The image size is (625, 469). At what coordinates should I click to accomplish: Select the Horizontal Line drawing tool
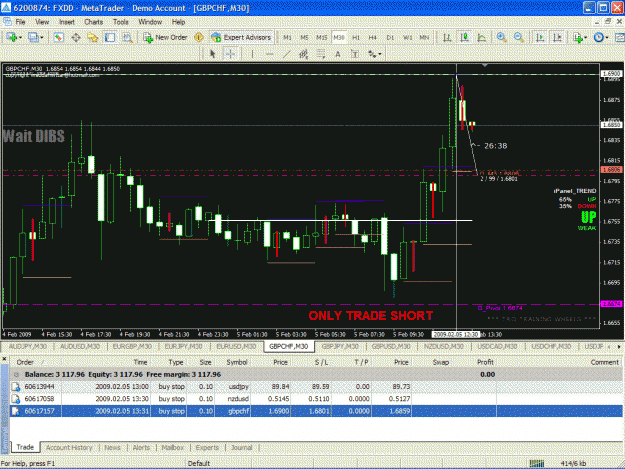click(x=269, y=53)
